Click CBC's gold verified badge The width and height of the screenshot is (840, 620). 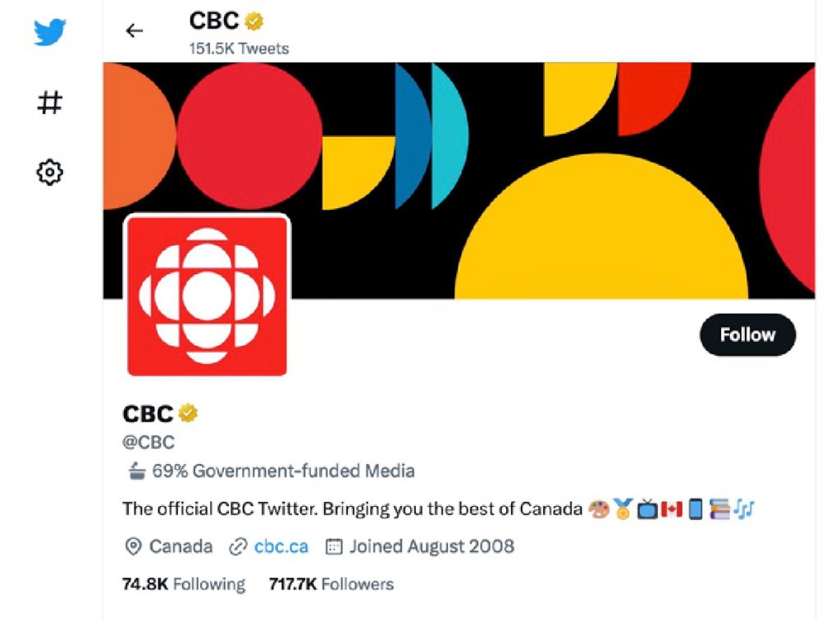[187, 413]
